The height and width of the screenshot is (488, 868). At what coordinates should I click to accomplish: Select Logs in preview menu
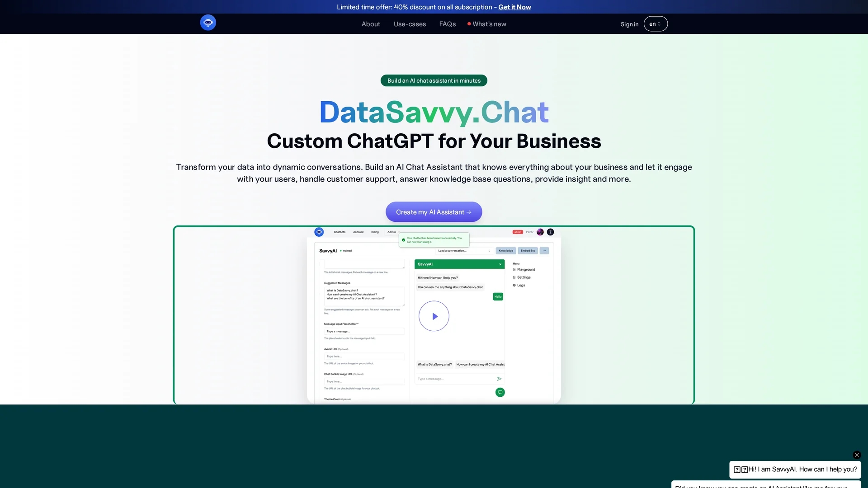coord(519,285)
